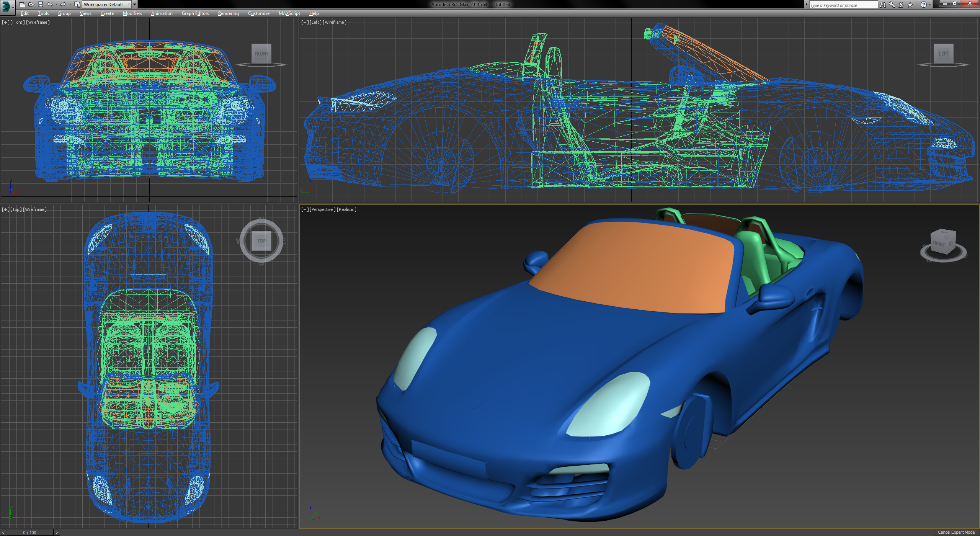Undo the last action with the Undo icon
Viewport: 980px width, 536px height.
(x=49, y=5)
